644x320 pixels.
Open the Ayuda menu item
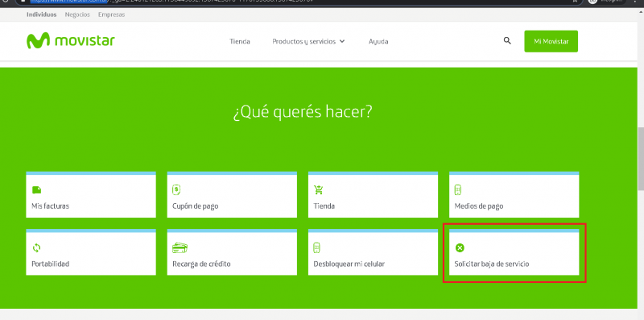click(x=378, y=41)
